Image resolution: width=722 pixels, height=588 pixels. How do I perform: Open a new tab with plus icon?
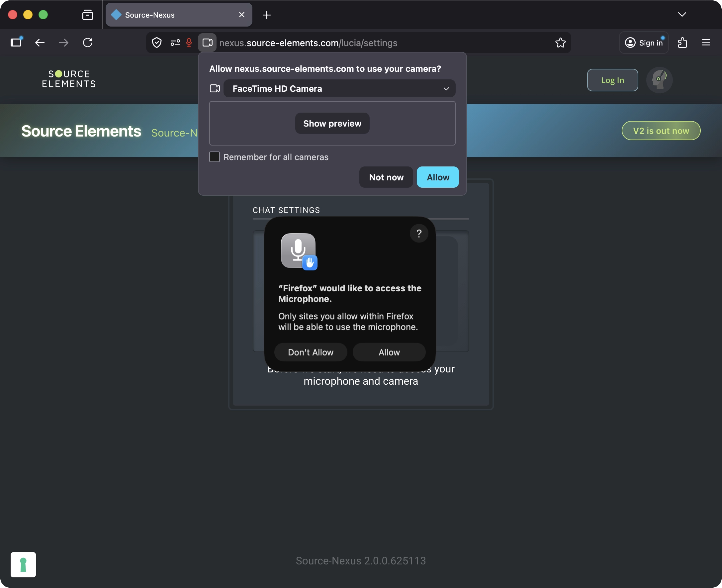click(267, 15)
